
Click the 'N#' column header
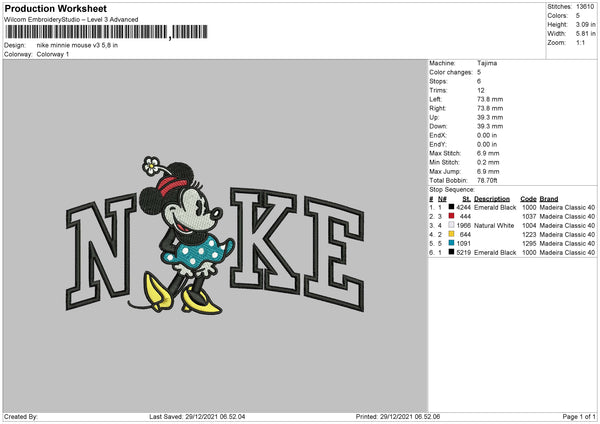pyautogui.click(x=442, y=199)
